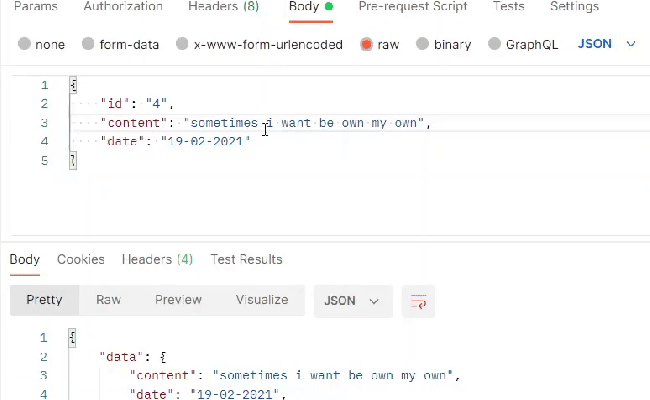Select the request Body tab

311,7
